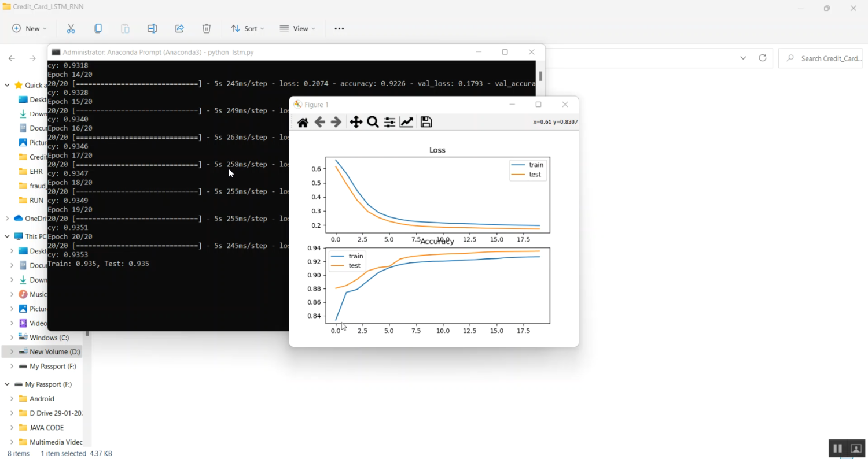Click the Delete trash icon in Explorer
This screenshot has height=459, width=868.
pyautogui.click(x=207, y=28)
